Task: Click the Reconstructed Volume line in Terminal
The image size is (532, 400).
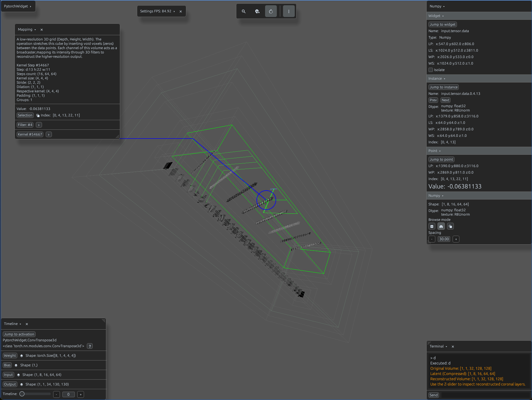Action: tap(467, 379)
